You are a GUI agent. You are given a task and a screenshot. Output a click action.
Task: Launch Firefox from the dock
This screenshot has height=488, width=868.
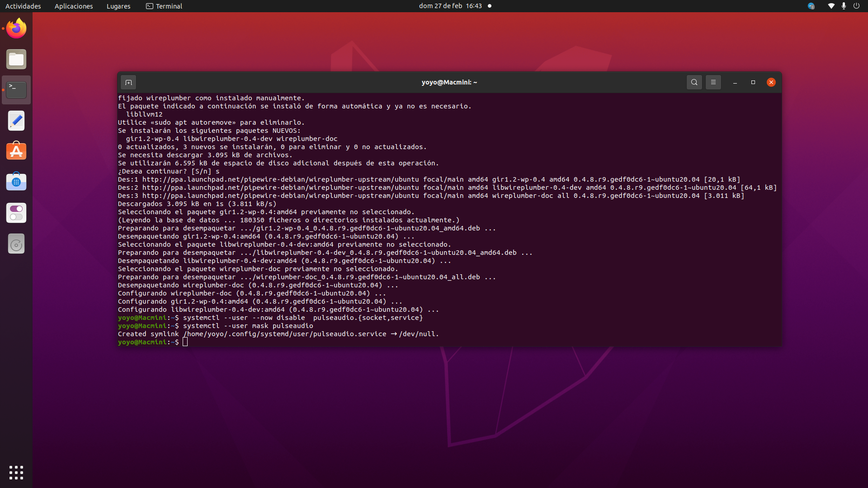[x=16, y=28]
